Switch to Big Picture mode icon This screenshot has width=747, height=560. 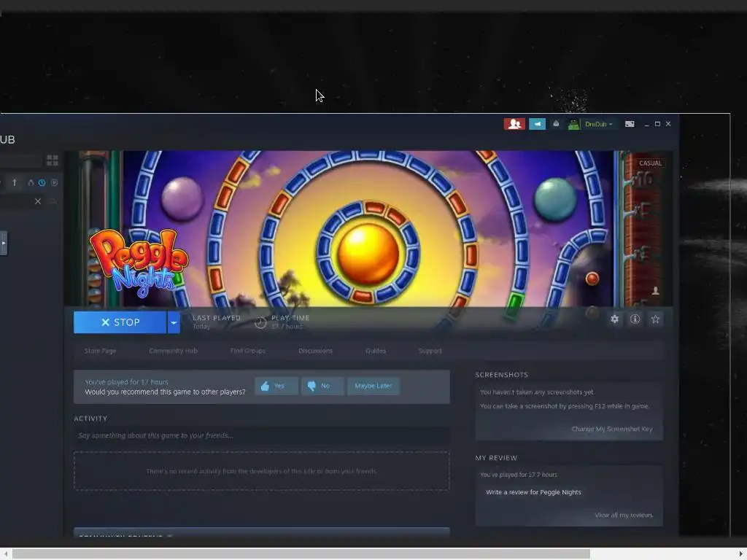[x=630, y=124]
